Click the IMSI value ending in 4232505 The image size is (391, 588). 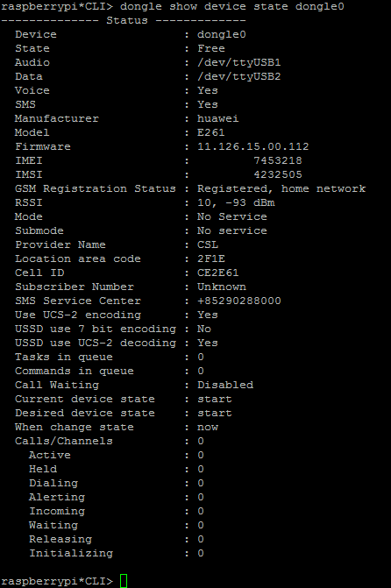coord(278,174)
